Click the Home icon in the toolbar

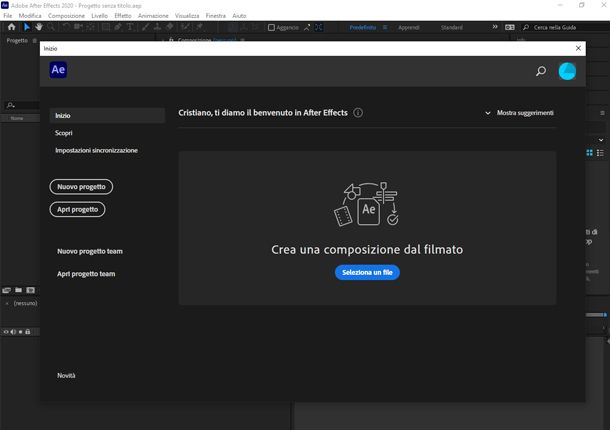click(x=11, y=27)
